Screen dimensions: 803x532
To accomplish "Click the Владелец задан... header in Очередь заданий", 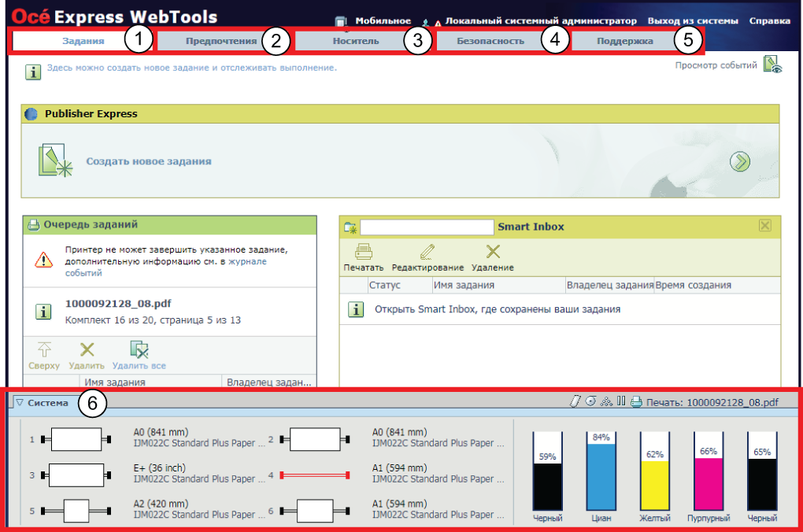I will 269,382.
